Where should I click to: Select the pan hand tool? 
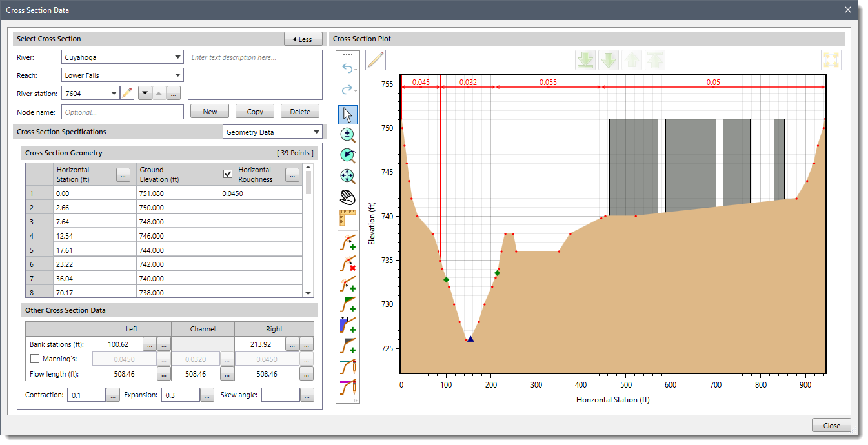click(347, 197)
